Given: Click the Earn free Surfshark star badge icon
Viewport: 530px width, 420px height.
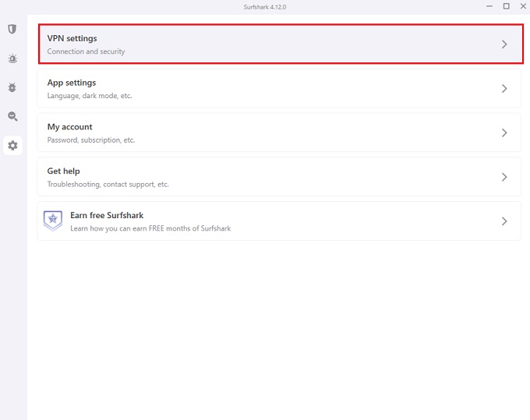Looking at the screenshot, I should (53, 221).
